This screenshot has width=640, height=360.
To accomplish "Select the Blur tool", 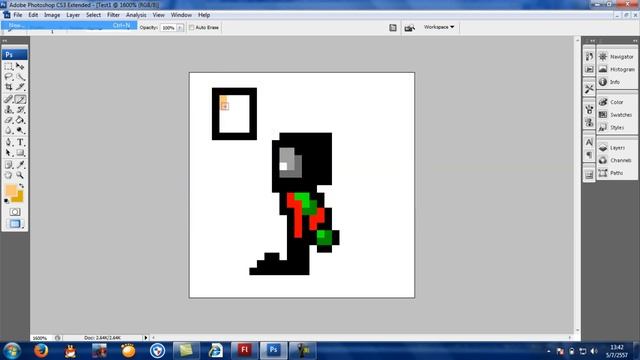I will click(x=9, y=130).
